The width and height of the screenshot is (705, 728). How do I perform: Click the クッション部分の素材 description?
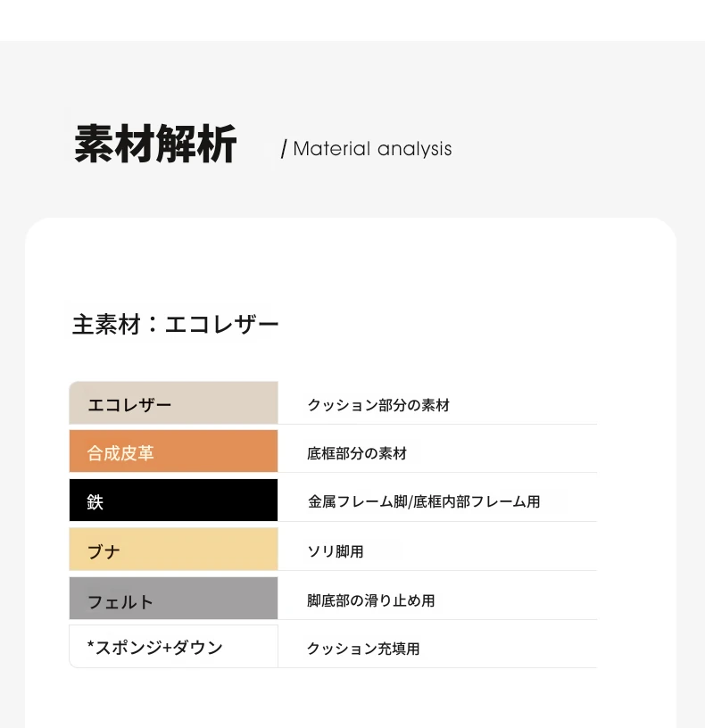[x=378, y=405]
